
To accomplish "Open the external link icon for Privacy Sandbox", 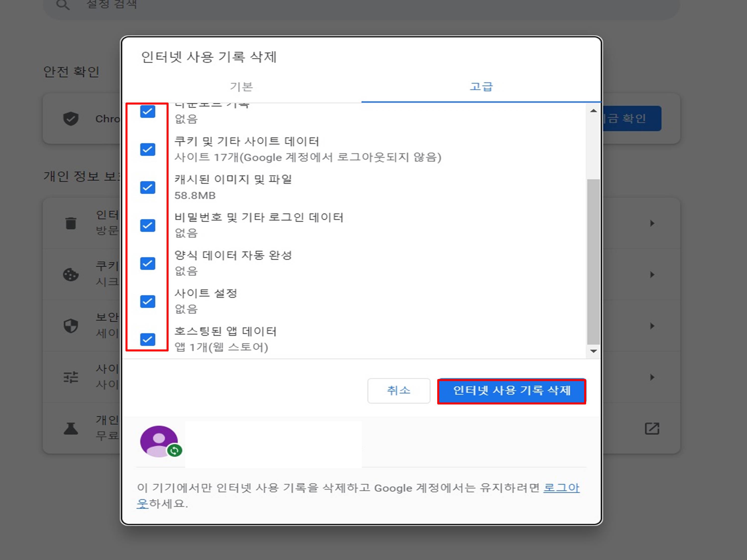I will 652,428.
